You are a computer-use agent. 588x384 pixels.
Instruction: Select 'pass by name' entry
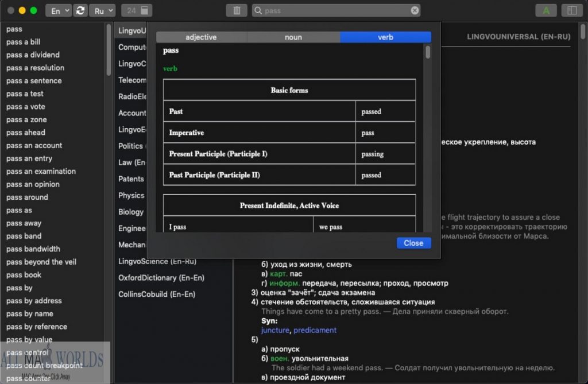click(x=30, y=313)
